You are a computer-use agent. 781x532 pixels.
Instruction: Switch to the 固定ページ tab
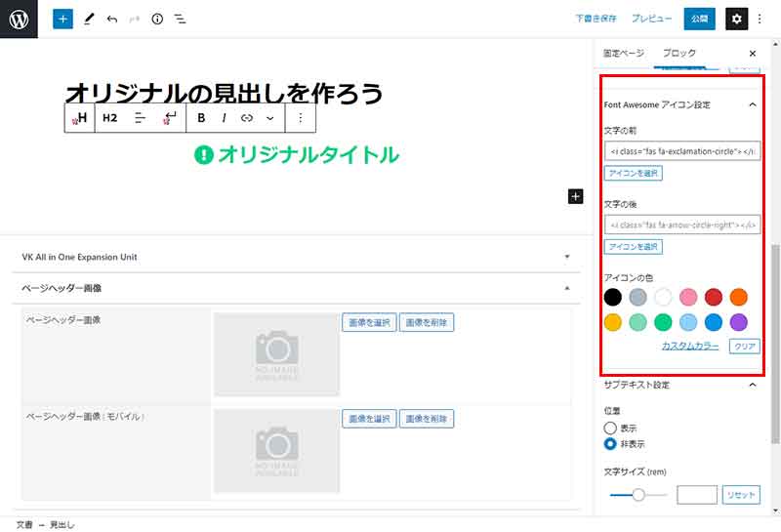624,53
